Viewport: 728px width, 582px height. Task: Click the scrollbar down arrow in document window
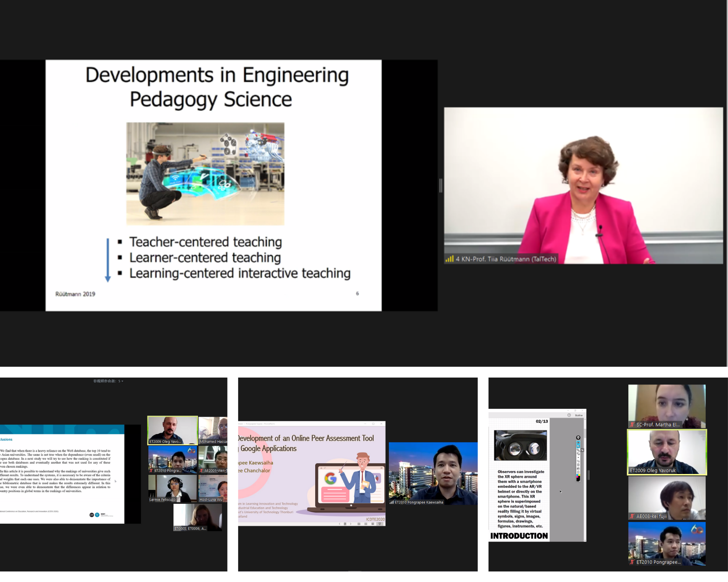click(x=585, y=540)
